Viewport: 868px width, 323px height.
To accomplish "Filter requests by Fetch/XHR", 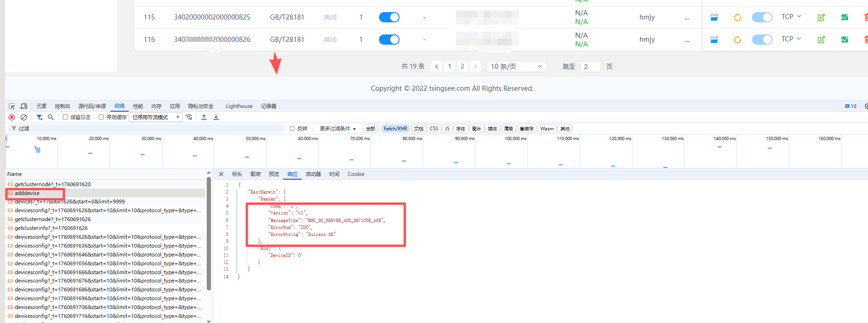I will (395, 128).
